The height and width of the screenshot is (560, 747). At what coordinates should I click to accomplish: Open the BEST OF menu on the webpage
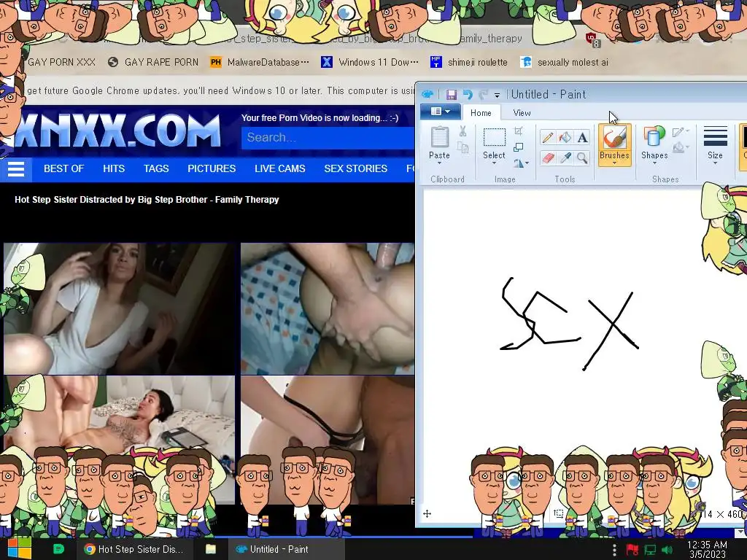pyautogui.click(x=64, y=168)
